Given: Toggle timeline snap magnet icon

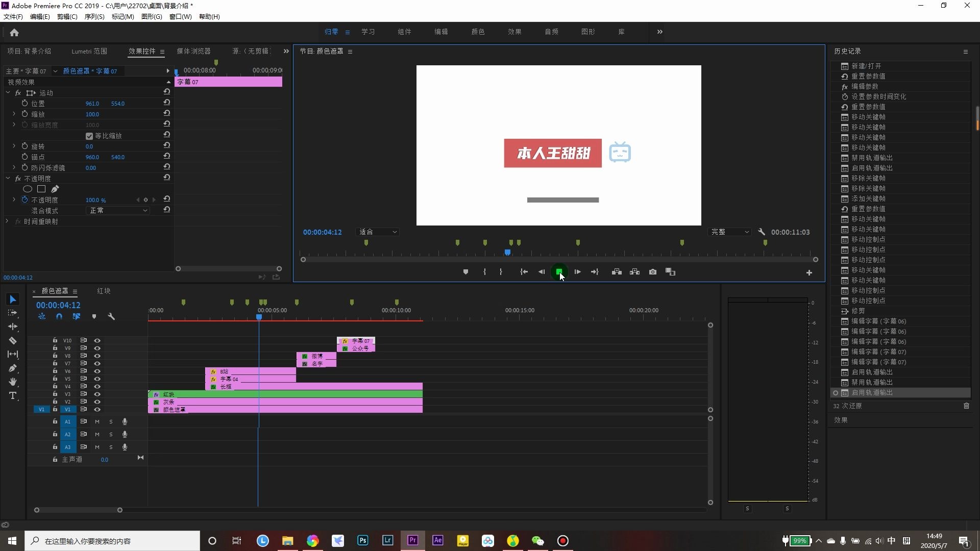Looking at the screenshot, I should 59,317.
